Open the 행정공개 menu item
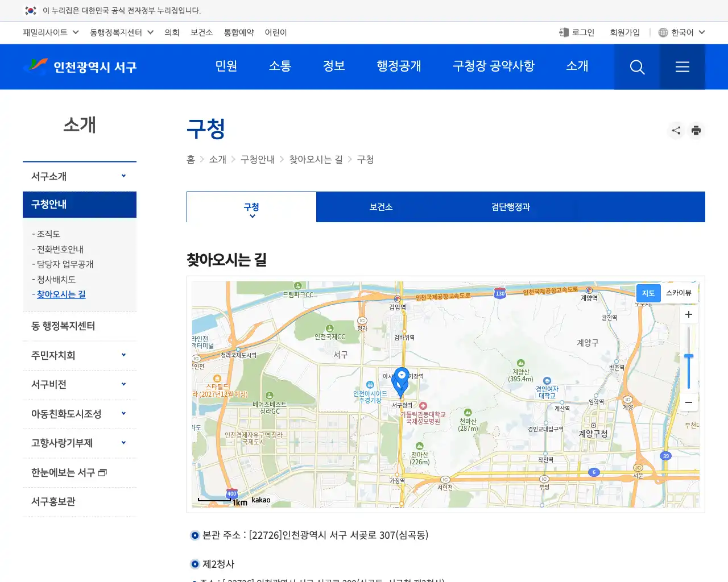This screenshot has width=728, height=582. click(400, 66)
